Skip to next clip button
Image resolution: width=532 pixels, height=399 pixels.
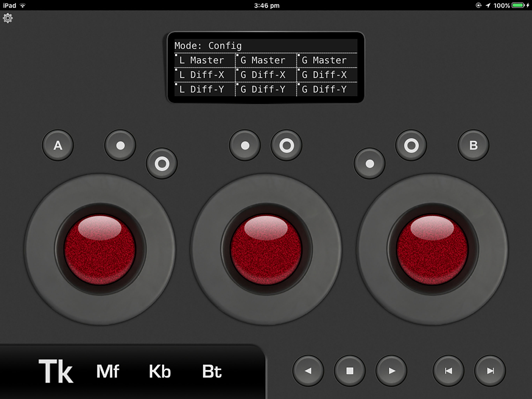coord(490,371)
